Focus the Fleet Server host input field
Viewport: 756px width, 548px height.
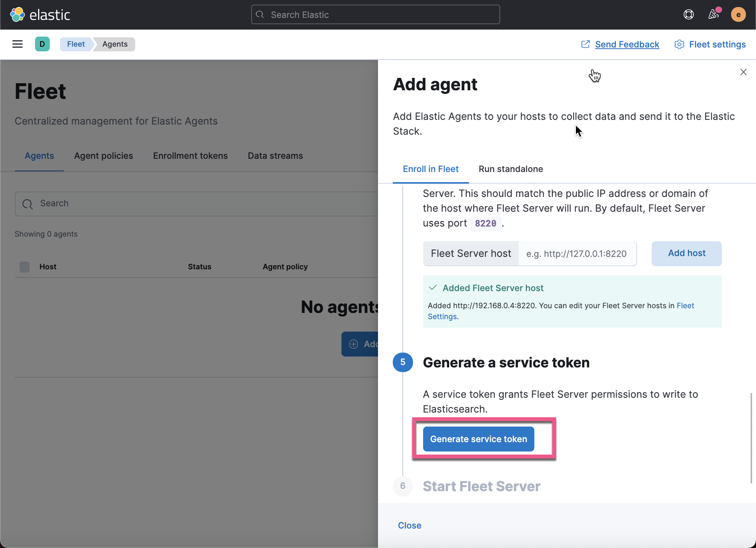(577, 254)
